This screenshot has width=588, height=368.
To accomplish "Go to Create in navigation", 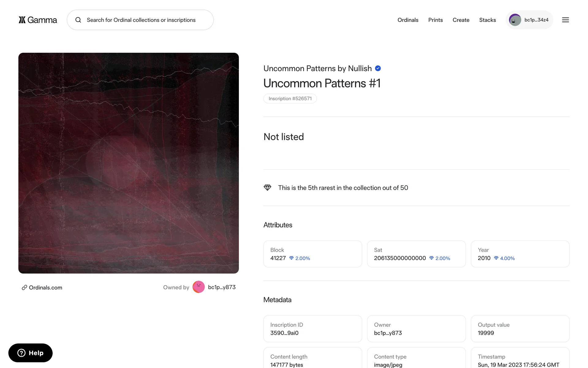I will (x=461, y=20).
